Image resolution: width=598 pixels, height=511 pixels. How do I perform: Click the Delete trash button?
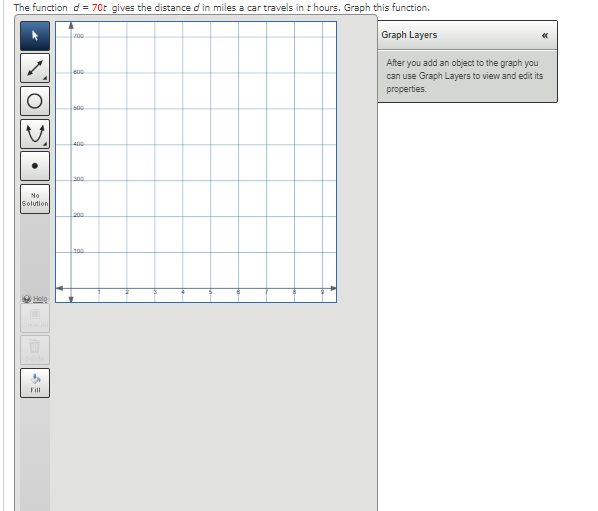[x=35, y=350]
